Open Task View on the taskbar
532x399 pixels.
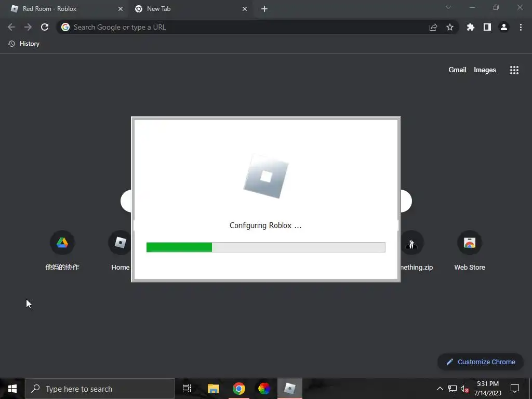click(187, 389)
